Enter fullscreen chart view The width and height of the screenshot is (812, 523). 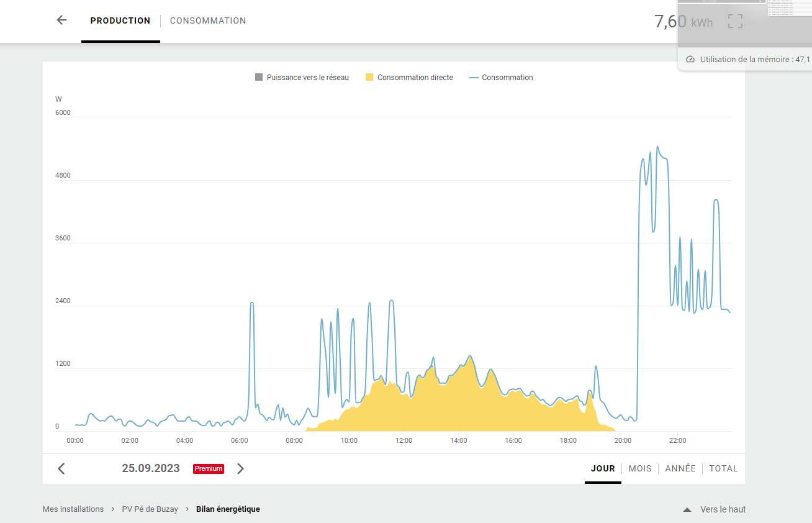tap(735, 21)
